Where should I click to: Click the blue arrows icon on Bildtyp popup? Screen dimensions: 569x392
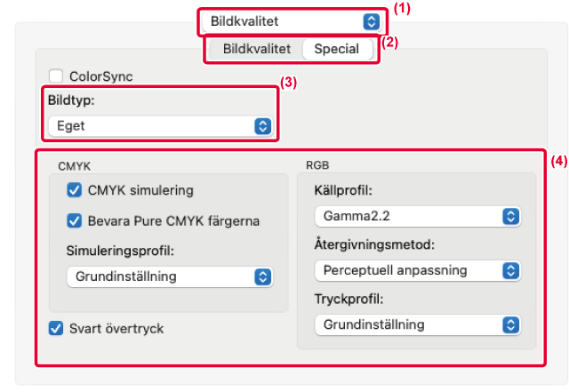[x=263, y=126]
